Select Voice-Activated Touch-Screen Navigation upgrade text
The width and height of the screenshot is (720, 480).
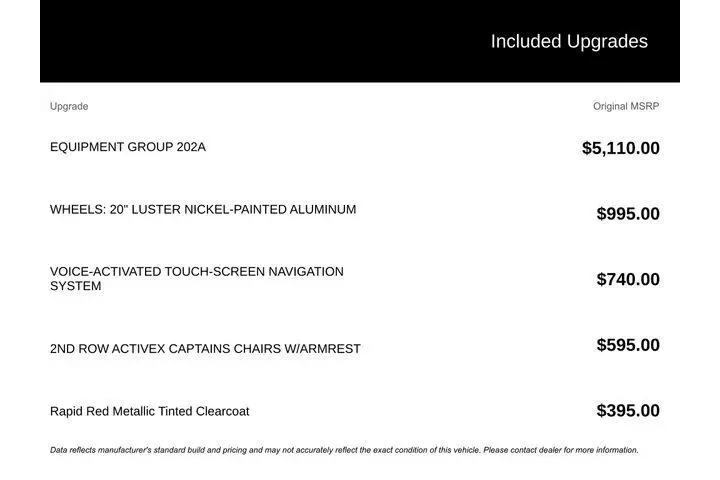(196, 271)
